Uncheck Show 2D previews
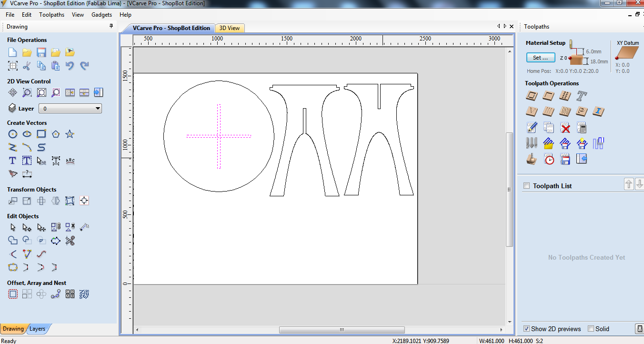 click(x=526, y=329)
